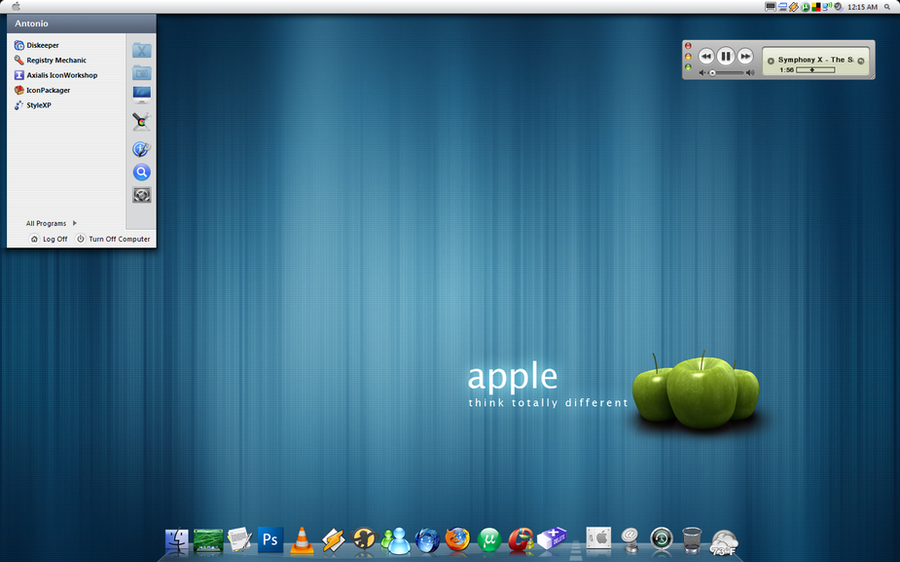Image resolution: width=900 pixels, height=562 pixels.
Task: Click the network signal tray icon
Action: coord(827,7)
